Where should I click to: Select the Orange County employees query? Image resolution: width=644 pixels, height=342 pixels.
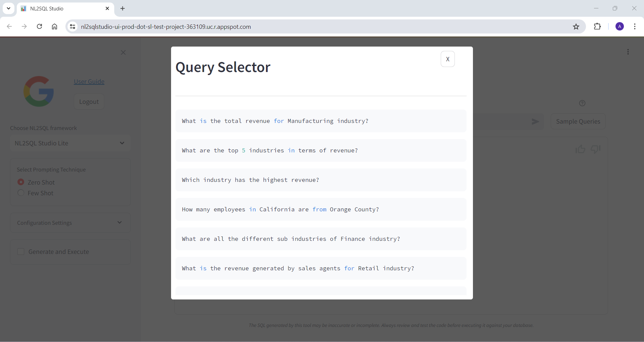pyautogui.click(x=321, y=209)
